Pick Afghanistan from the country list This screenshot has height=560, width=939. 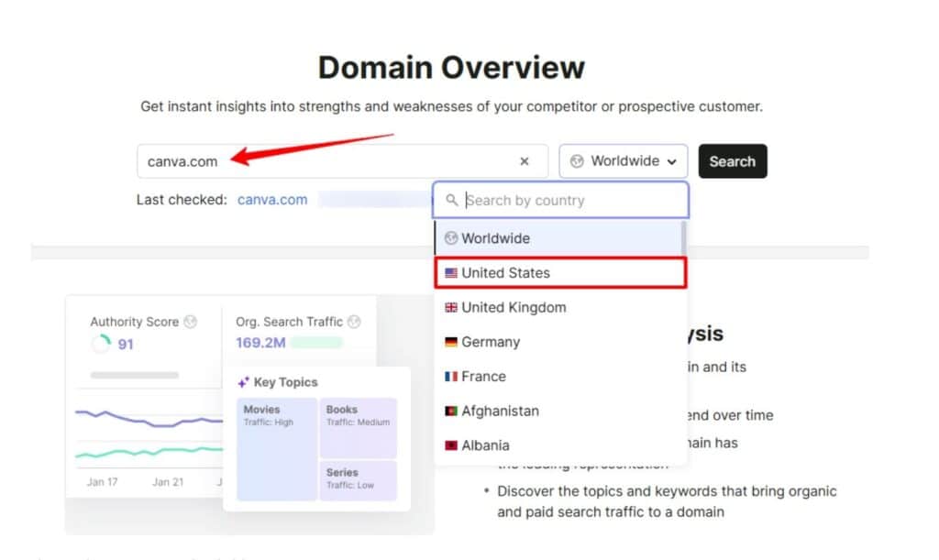click(x=560, y=411)
